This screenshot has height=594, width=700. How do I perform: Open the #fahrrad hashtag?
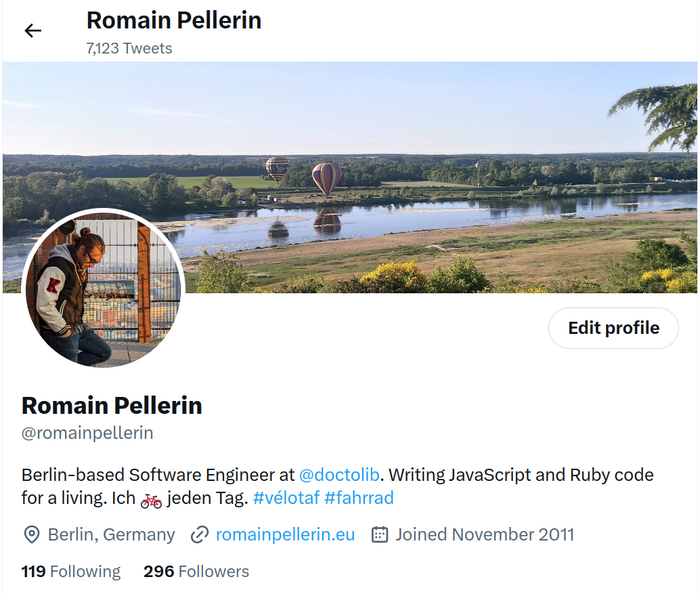click(x=359, y=498)
